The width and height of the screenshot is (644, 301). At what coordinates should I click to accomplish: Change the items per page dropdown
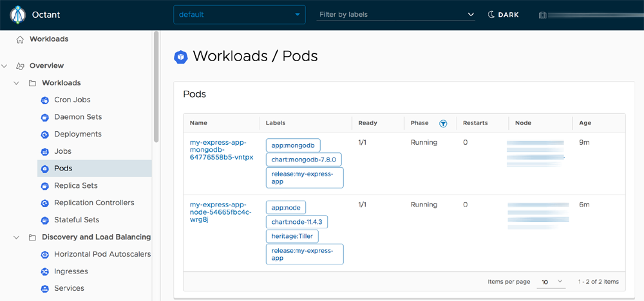[x=552, y=282]
